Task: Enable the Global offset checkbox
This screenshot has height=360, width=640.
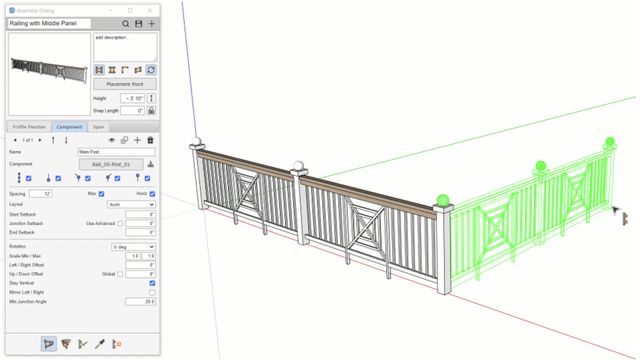Action: click(x=120, y=274)
